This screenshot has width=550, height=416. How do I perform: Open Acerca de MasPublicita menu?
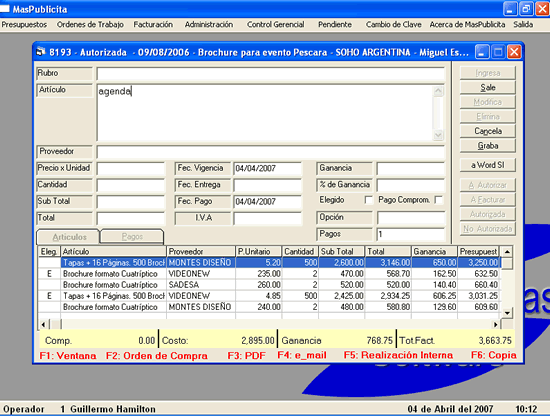(x=467, y=25)
